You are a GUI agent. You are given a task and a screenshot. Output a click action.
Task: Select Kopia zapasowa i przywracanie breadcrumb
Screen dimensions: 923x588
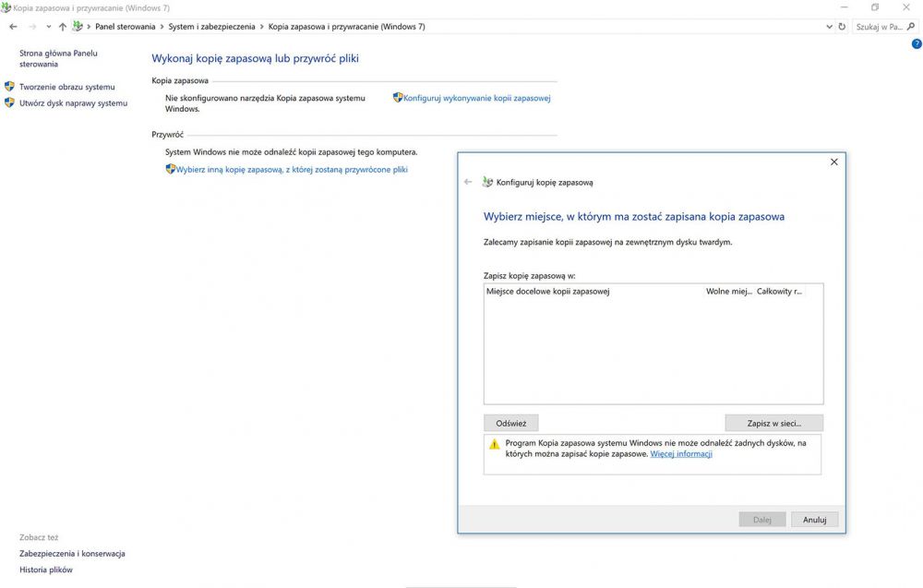[347, 27]
